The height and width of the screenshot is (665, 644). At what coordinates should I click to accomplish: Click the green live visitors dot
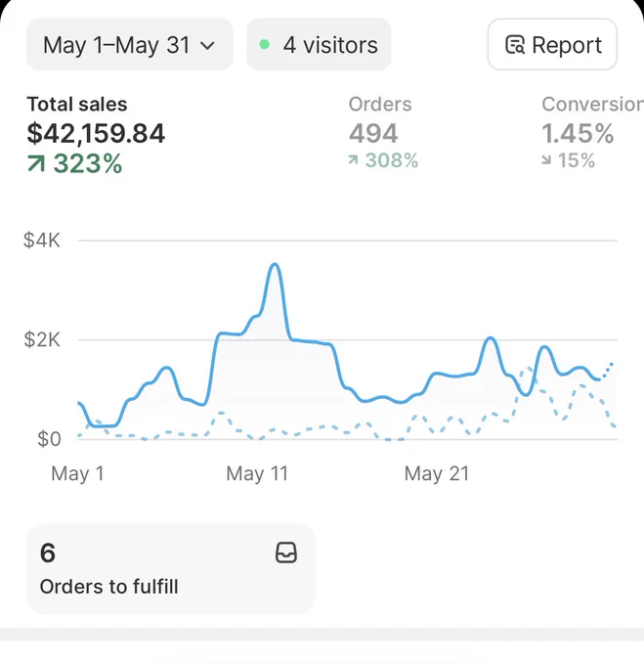pyautogui.click(x=265, y=45)
